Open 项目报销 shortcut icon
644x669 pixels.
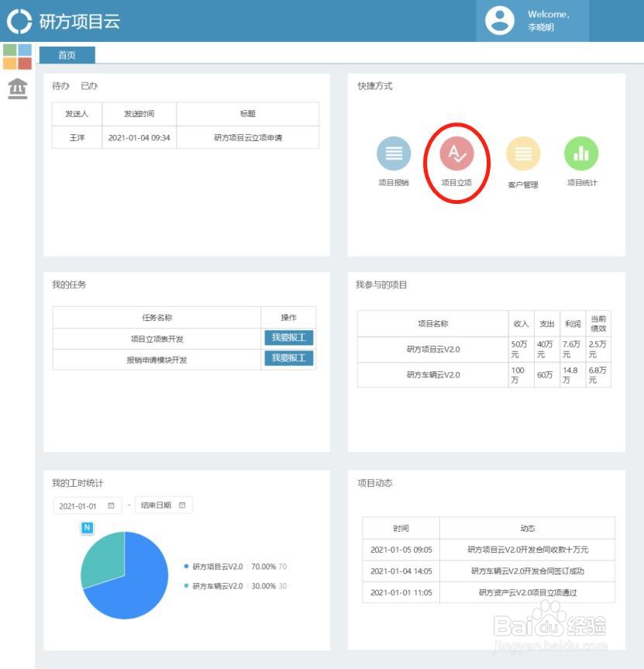point(394,153)
